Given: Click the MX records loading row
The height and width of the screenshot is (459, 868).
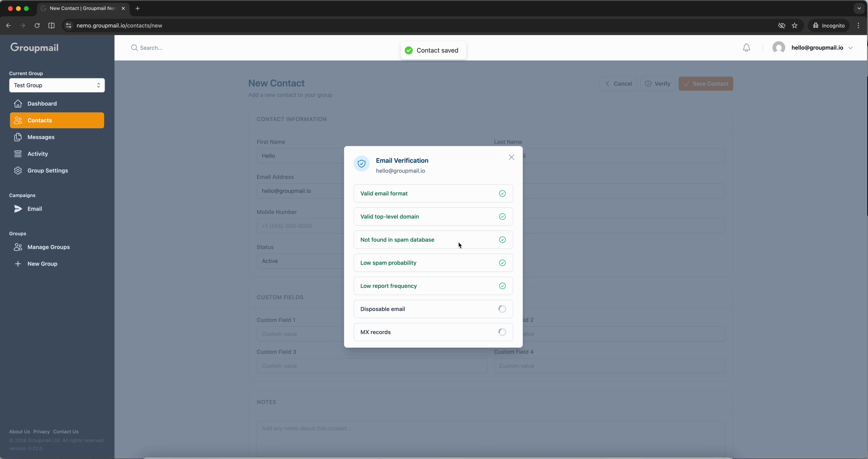Looking at the screenshot, I should coord(433,332).
